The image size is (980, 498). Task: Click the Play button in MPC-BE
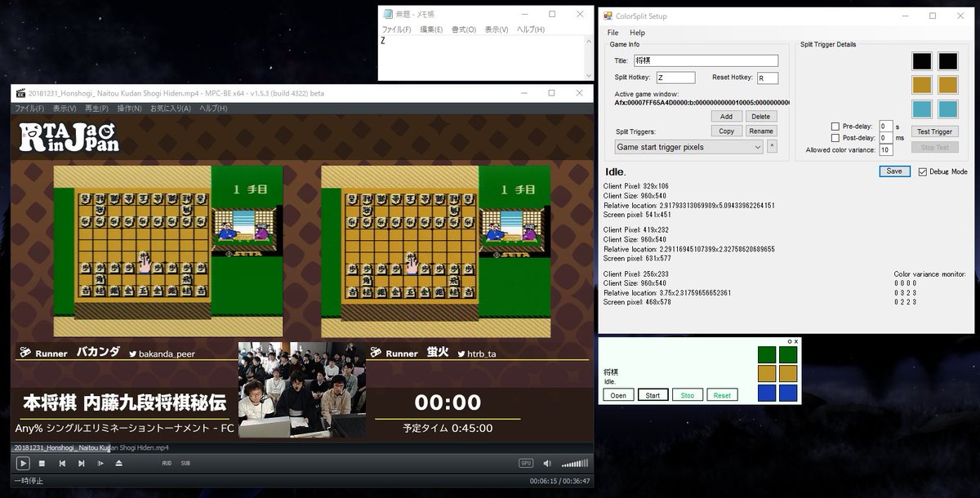click(x=23, y=463)
